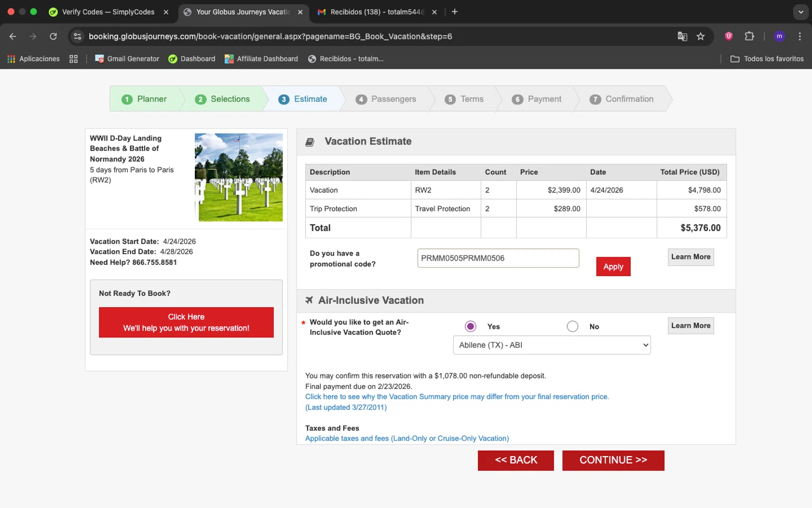Open Recibidos - totalm bookmark
The height and width of the screenshot is (508, 812).
pyautogui.click(x=346, y=58)
